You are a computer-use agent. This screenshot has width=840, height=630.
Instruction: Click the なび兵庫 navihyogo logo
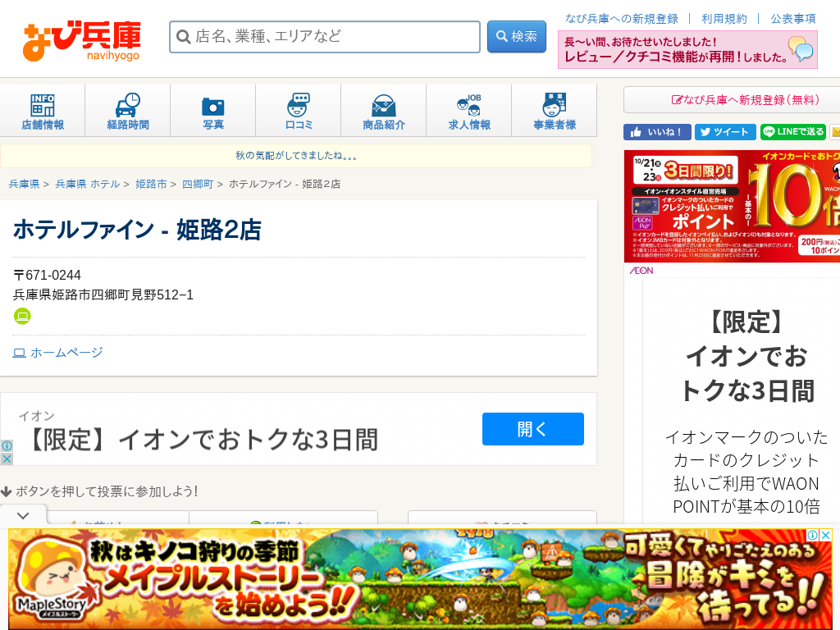82,41
